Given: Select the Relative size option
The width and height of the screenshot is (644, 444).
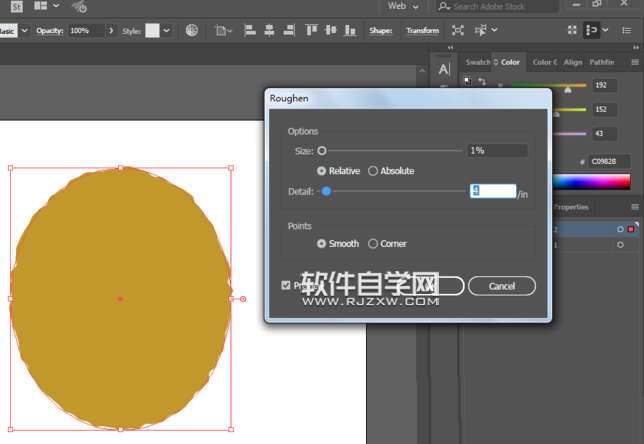Looking at the screenshot, I should (322, 171).
